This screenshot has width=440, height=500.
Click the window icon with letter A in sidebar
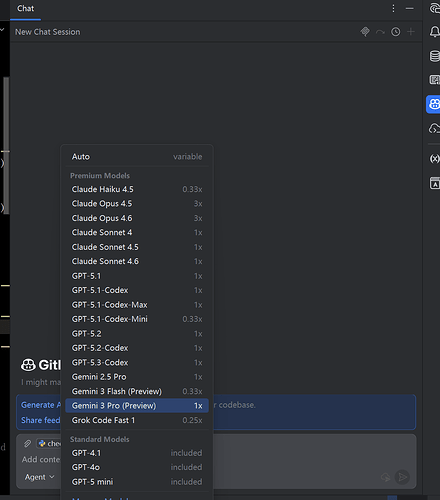434,183
